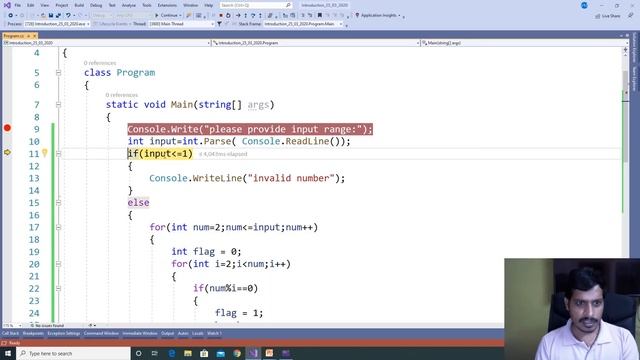Click the lightbulb quick actions icon
The width and height of the screenshot is (640, 360).
tap(44, 153)
